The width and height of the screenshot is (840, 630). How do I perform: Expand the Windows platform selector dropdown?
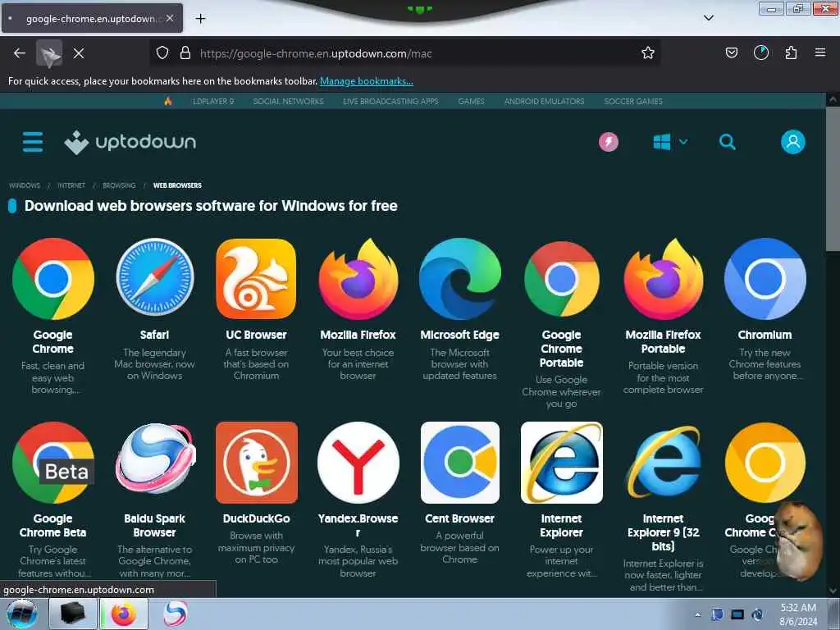669,142
